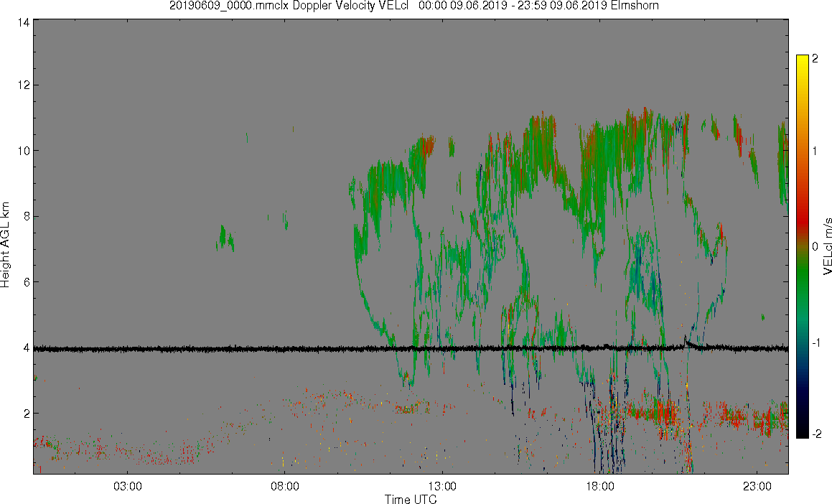Click the black horizontal line at 4 km
Image resolution: width=832 pixels, height=504 pixels.
pos(411,348)
